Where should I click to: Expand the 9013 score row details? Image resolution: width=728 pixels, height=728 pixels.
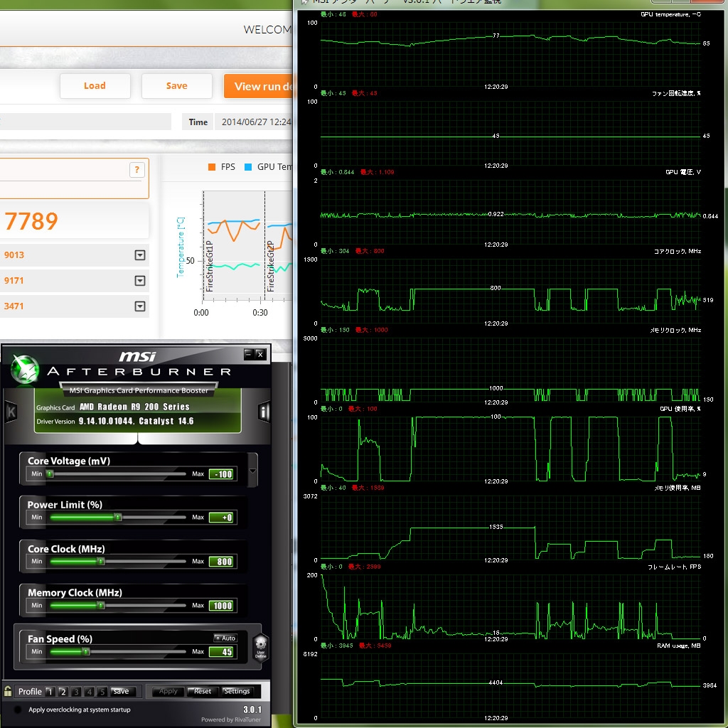(140, 255)
